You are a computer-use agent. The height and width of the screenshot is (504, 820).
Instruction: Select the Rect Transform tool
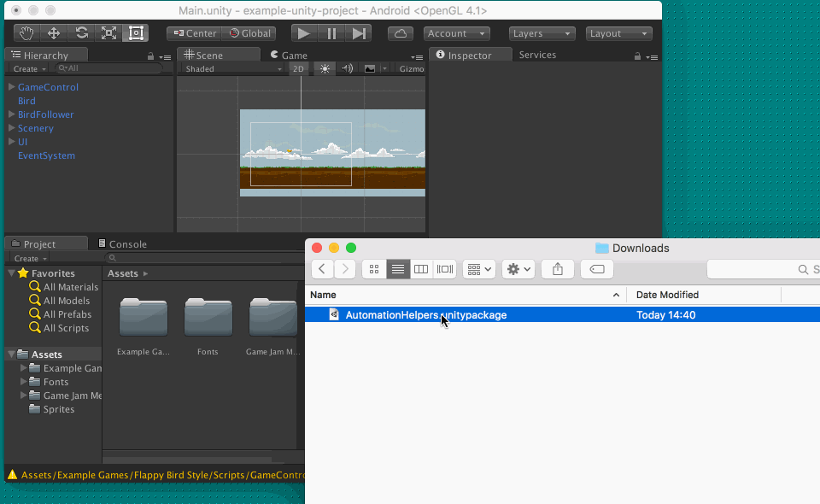135,33
